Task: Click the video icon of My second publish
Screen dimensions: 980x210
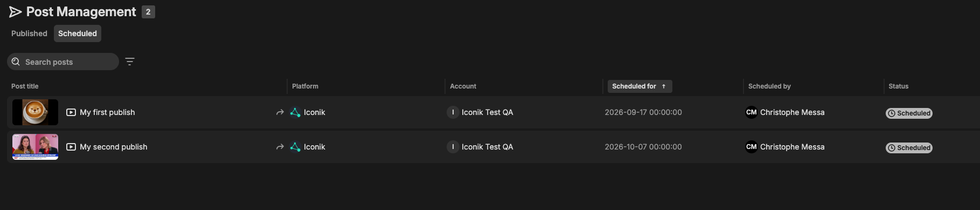Action: tap(71, 147)
